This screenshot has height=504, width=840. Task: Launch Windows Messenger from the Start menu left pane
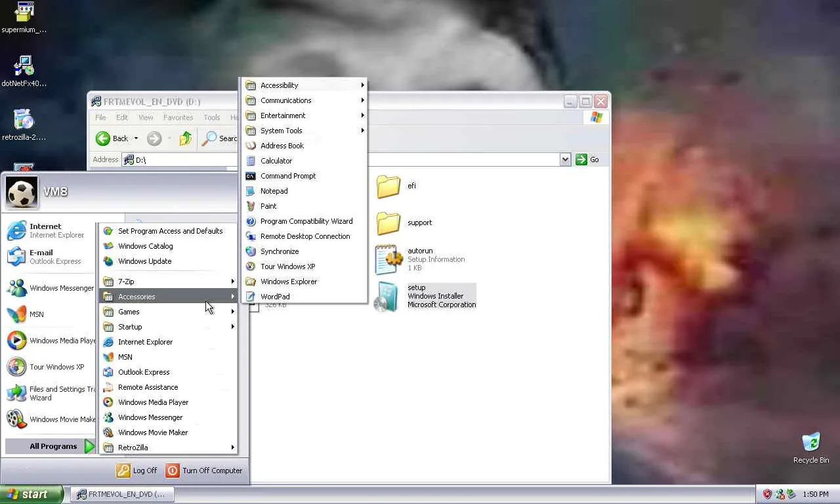[x=50, y=288]
